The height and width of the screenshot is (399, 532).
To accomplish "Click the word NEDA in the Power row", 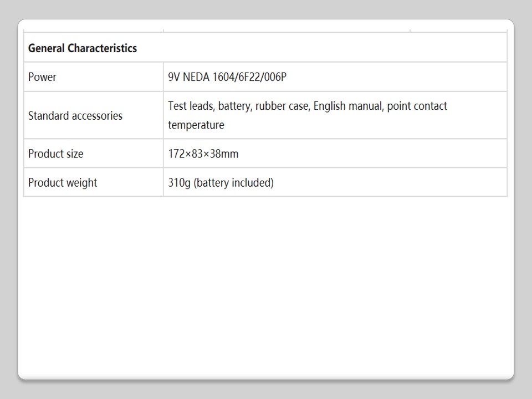I will [196, 77].
